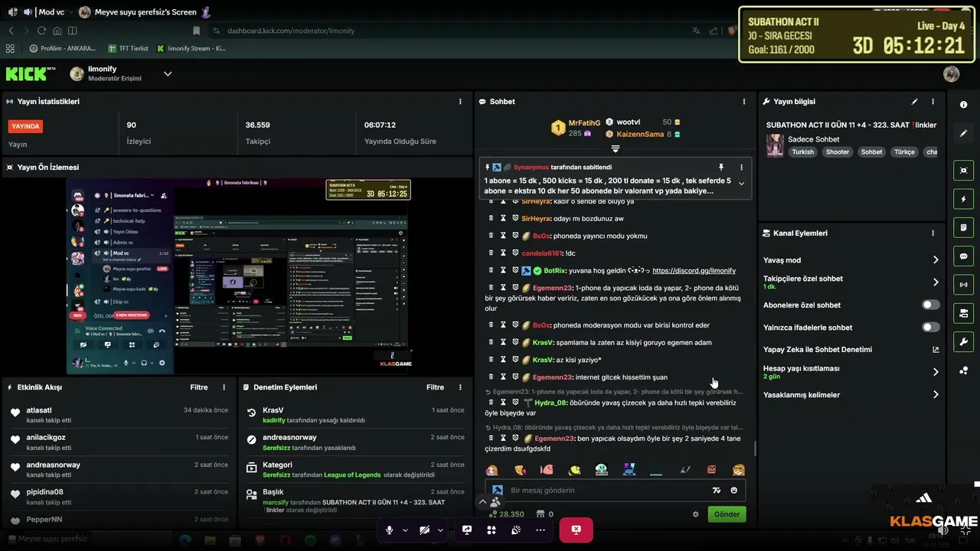980x551 pixels.
Task: Open Denetim Eylemleri panel options menu
Action: (x=460, y=387)
